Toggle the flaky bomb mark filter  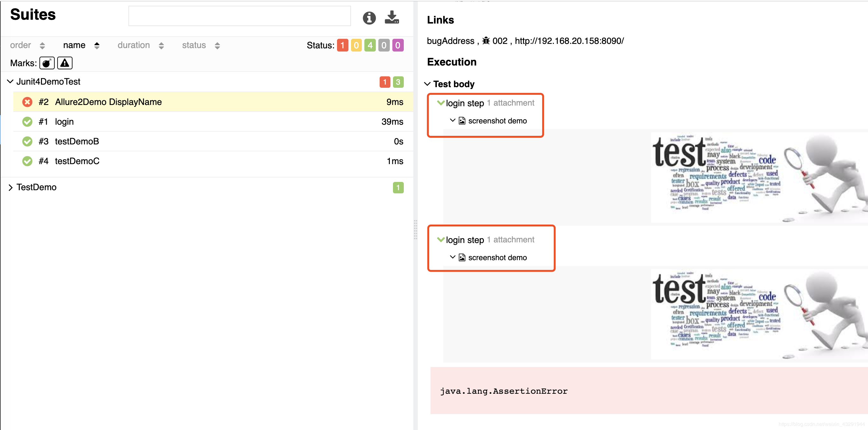[47, 63]
